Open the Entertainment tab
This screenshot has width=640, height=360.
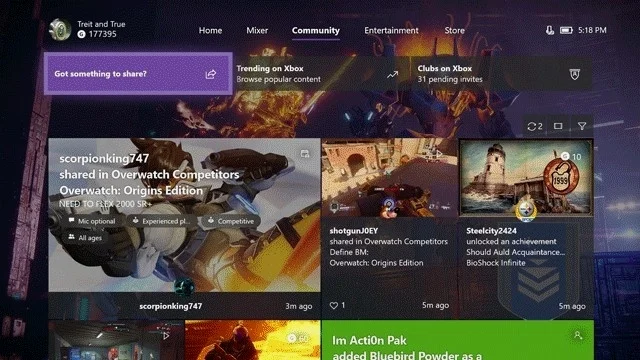click(x=391, y=31)
